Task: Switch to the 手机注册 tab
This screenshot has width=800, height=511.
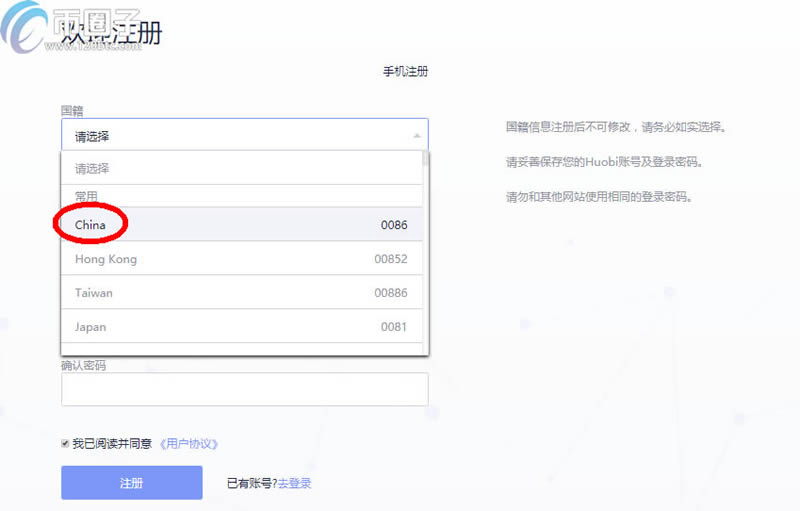Action: 405,72
